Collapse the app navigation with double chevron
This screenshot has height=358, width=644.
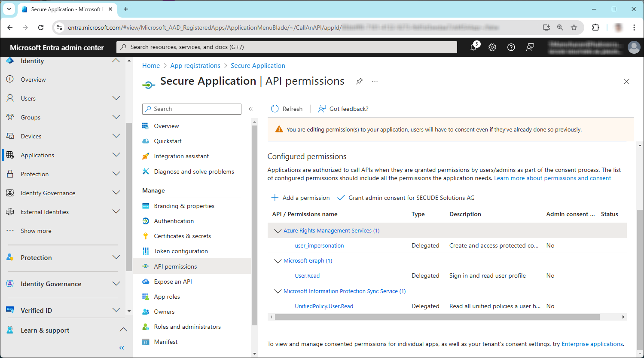click(x=250, y=109)
